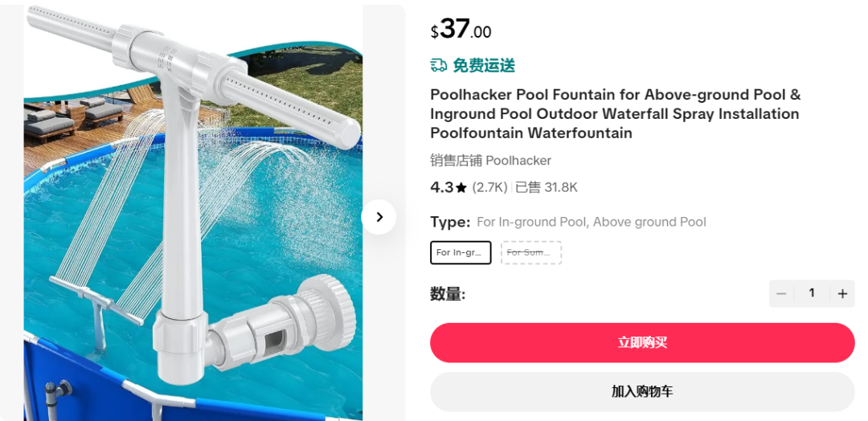This screenshot has height=421, width=868.
Task: Click the 数量 quantity label
Action: [x=448, y=294]
